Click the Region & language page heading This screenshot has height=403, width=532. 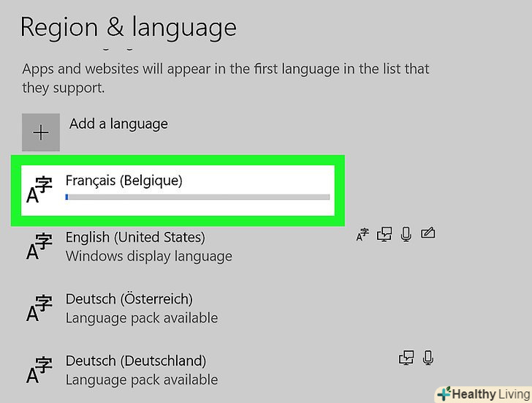129,27
